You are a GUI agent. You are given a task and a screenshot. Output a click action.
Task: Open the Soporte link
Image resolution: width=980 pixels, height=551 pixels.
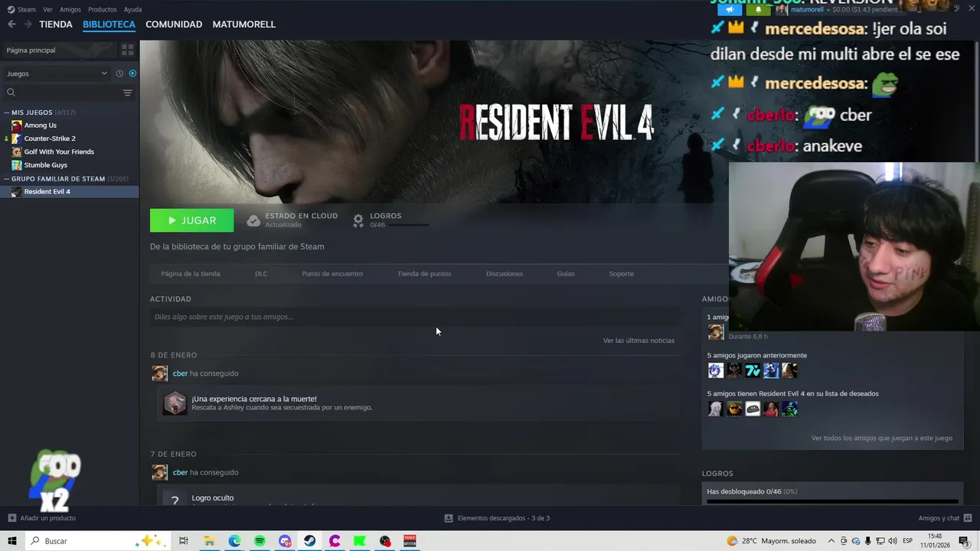tap(622, 274)
